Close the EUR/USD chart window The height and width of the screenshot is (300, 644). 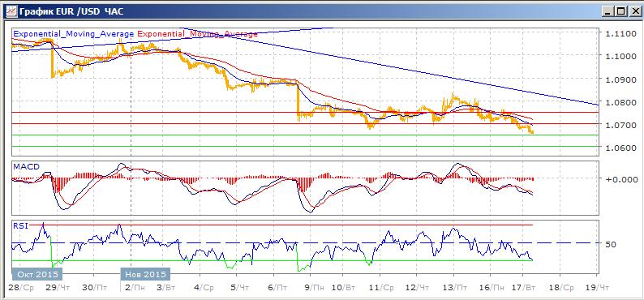(633, 11)
